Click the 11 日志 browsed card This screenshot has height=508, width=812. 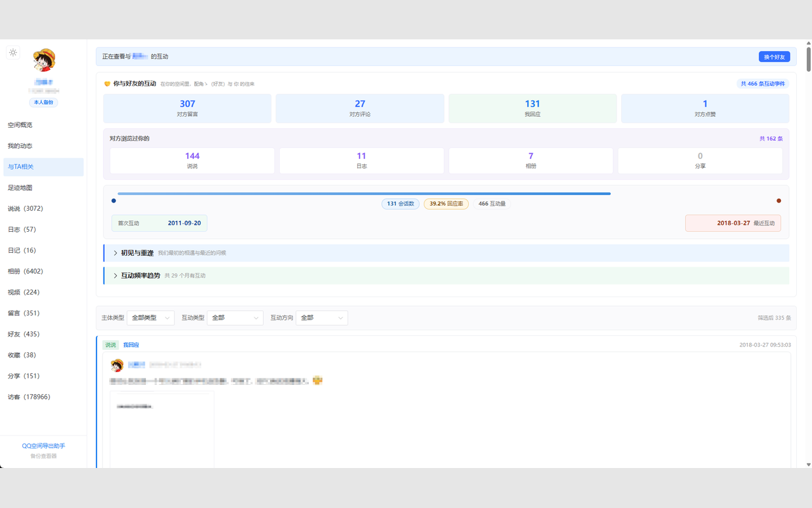[x=362, y=161]
